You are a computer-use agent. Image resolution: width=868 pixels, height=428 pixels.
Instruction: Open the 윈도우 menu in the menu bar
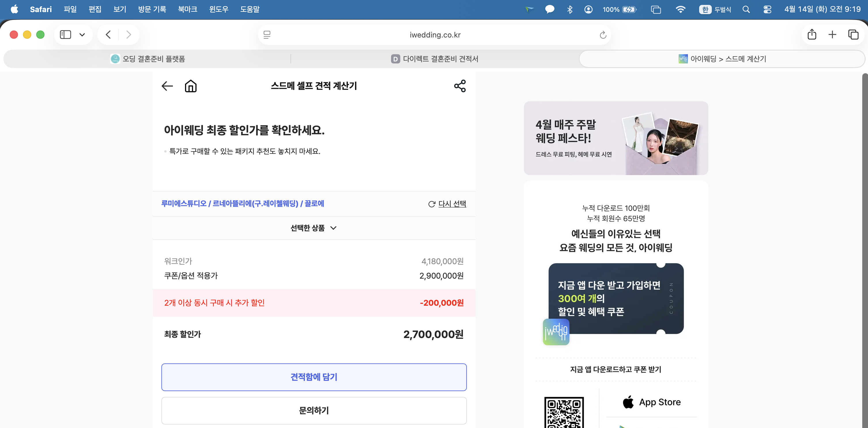pyautogui.click(x=218, y=9)
